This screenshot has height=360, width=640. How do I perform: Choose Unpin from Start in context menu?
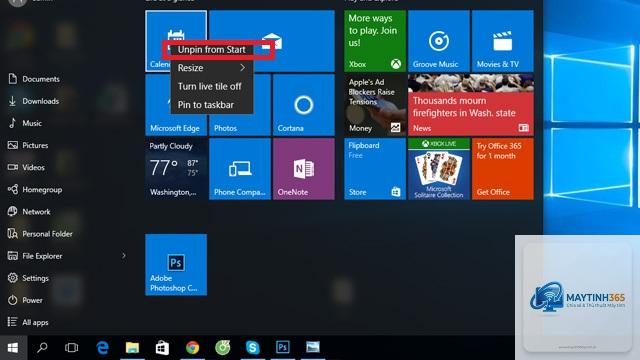pyautogui.click(x=212, y=49)
